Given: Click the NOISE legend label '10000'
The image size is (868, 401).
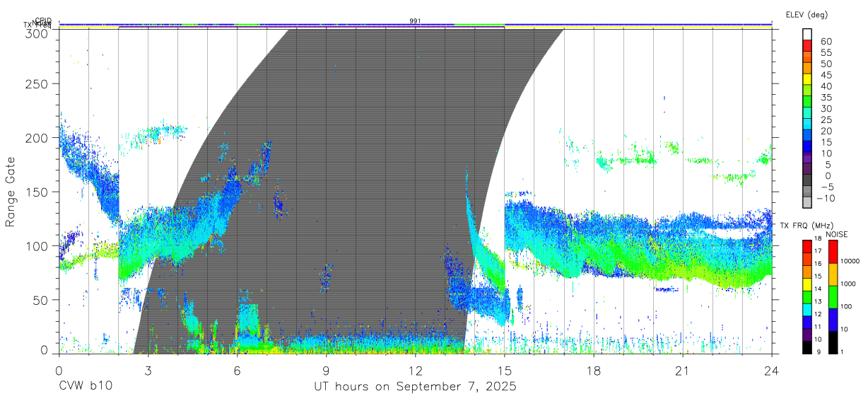Looking at the screenshot, I should (x=851, y=261).
